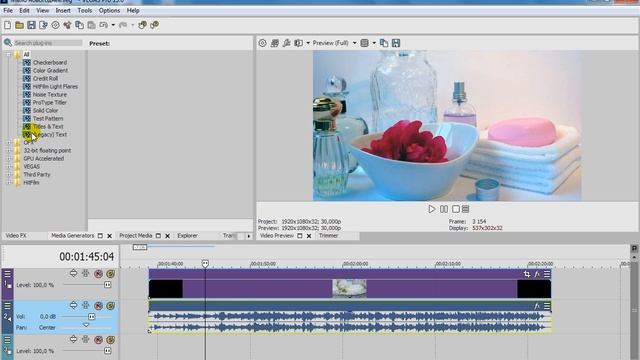
Task: Click the track 1 track-height arrows icon
Action: point(73,273)
